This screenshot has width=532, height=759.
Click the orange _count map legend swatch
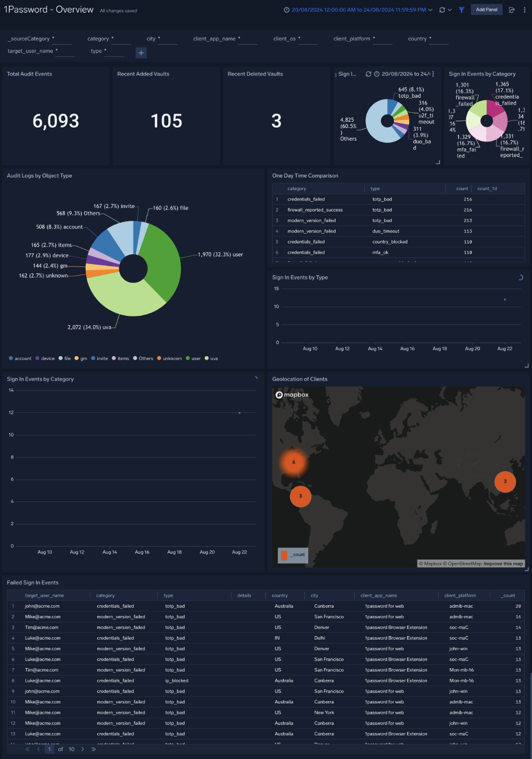[x=284, y=555]
